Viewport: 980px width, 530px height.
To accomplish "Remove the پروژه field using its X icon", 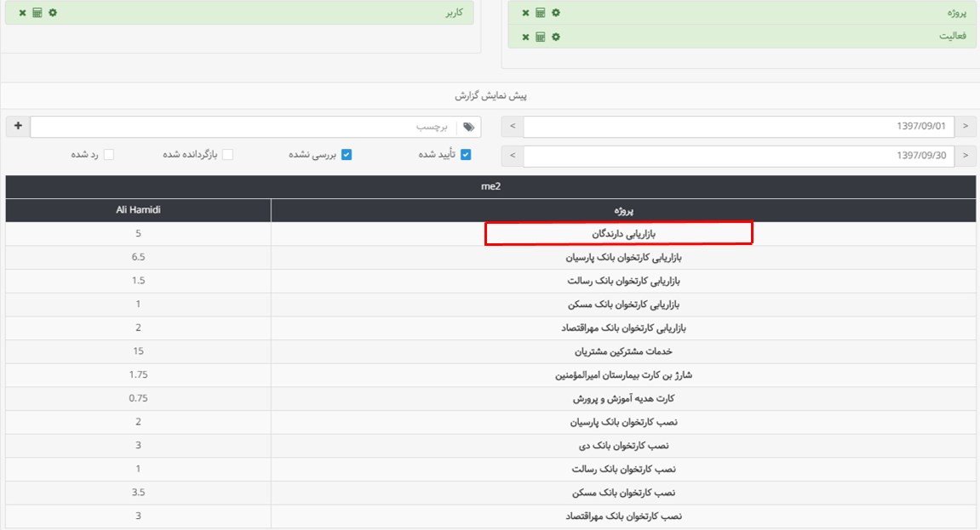I will 526,13.
